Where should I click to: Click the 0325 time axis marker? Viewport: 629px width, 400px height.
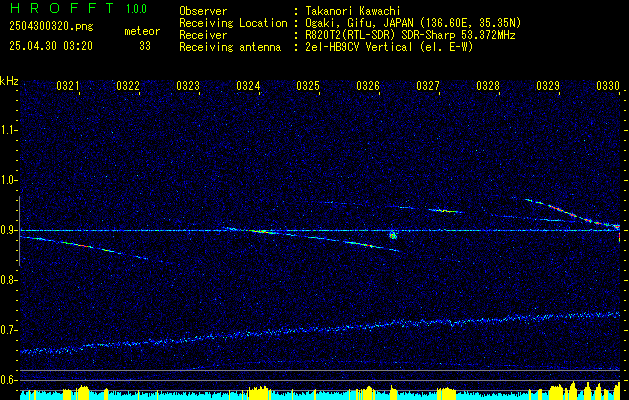[308, 85]
